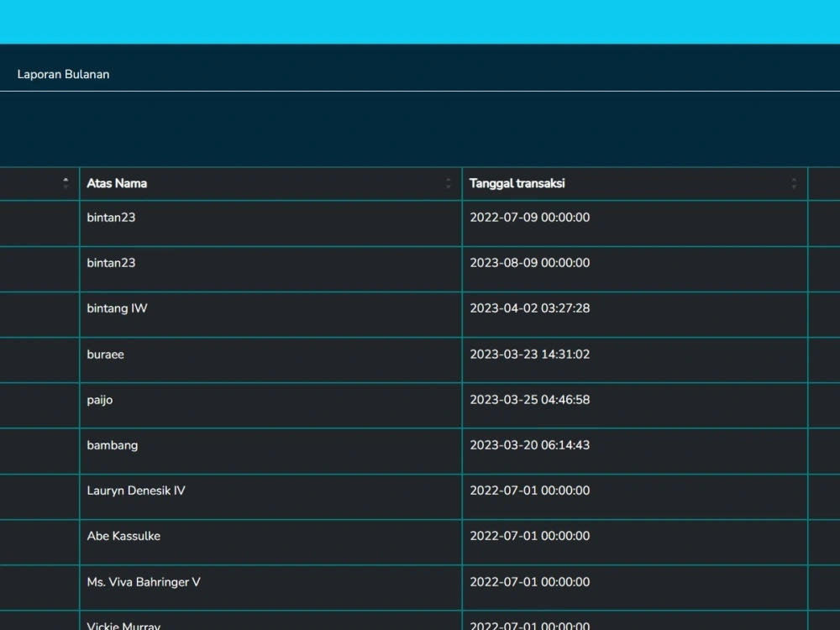
Task: Select the paijo name cell
Action: (270, 406)
